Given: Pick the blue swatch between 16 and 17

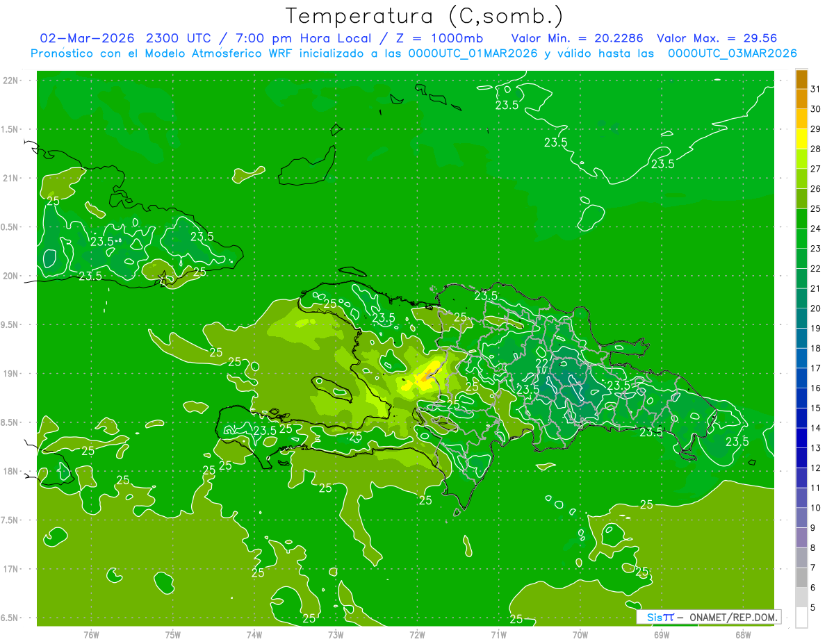Looking at the screenshot, I should click(x=801, y=379).
